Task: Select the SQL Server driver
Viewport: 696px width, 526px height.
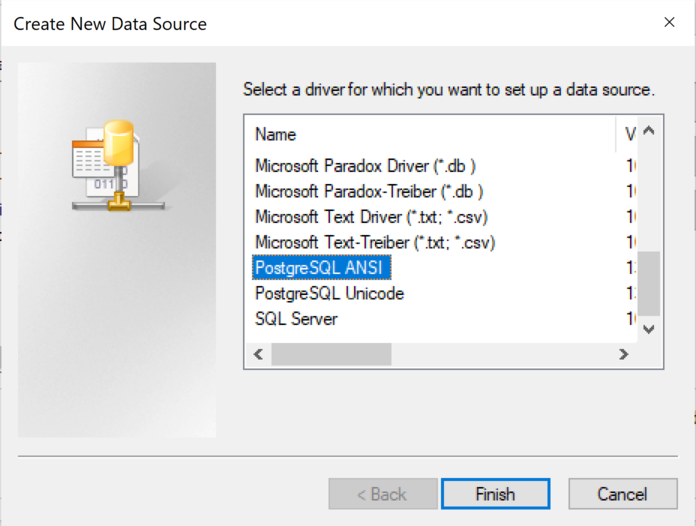Action: point(296,319)
